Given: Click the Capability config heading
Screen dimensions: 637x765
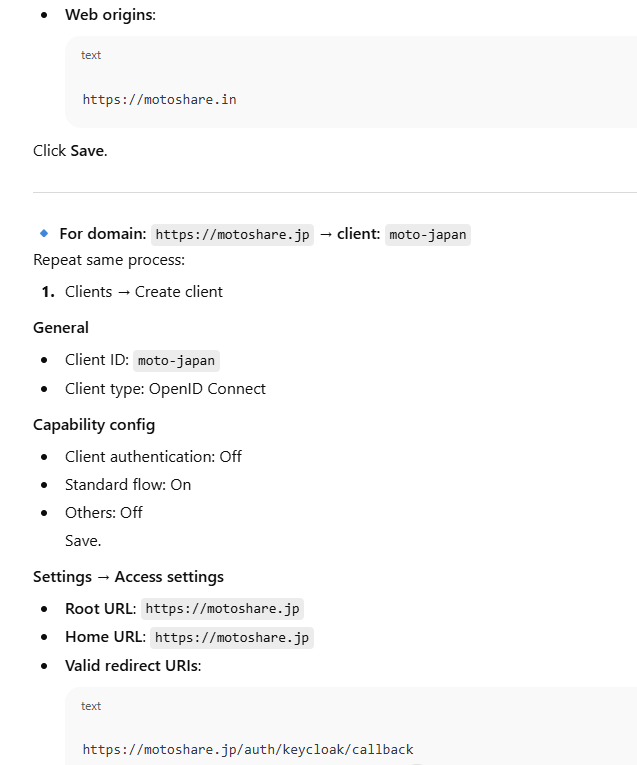Looking at the screenshot, I should [94, 425].
